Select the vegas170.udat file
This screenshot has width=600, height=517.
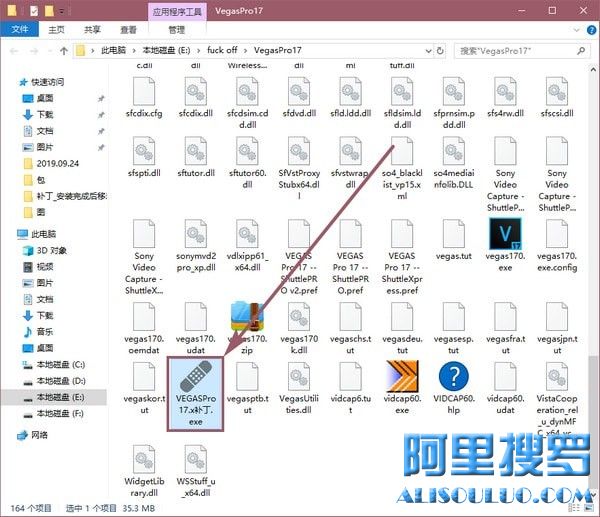coord(196,328)
